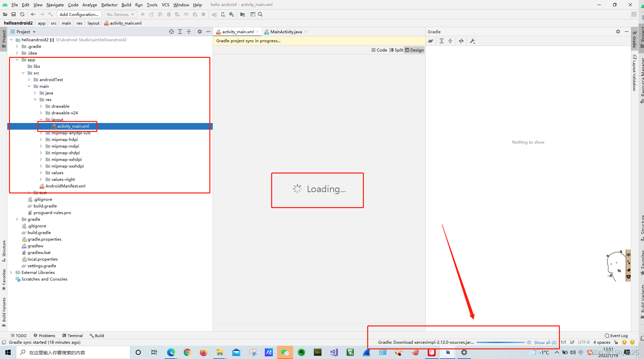This screenshot has width=644, height=359.
Task: Click the Show all (2) link
Action: coord(545,342)
